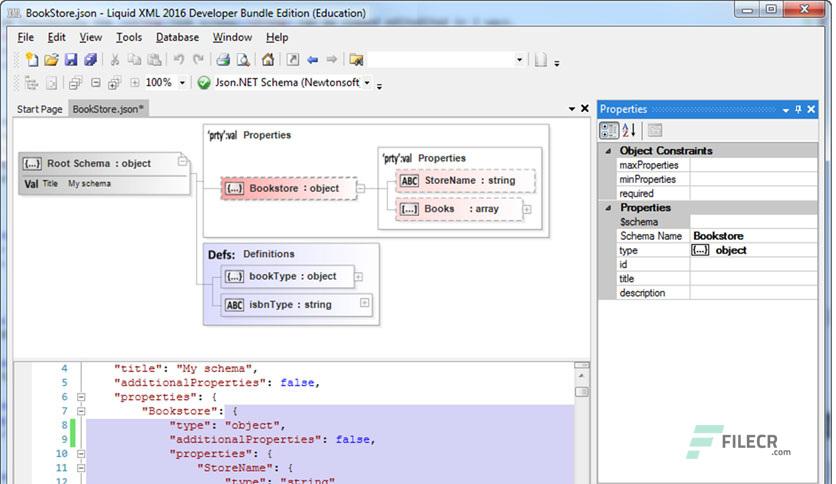836x484 pixels.
Task: Fold code at line 6 "properties"
Action: tap(81, 397)
